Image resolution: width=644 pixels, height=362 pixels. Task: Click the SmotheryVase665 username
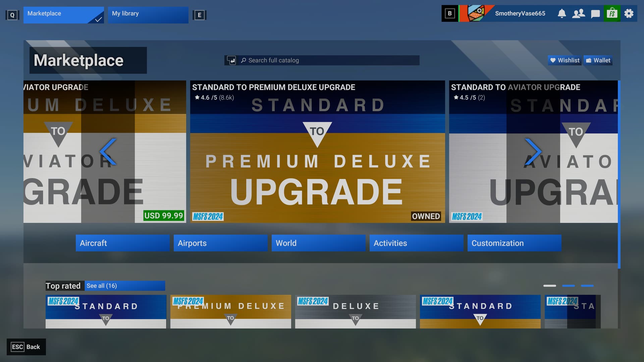520,13
